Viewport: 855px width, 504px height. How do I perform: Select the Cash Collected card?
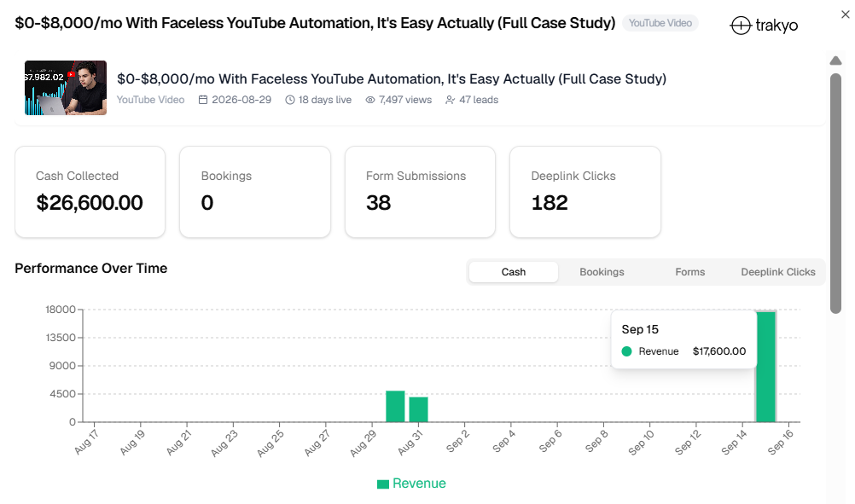click(x=90, y=192)
